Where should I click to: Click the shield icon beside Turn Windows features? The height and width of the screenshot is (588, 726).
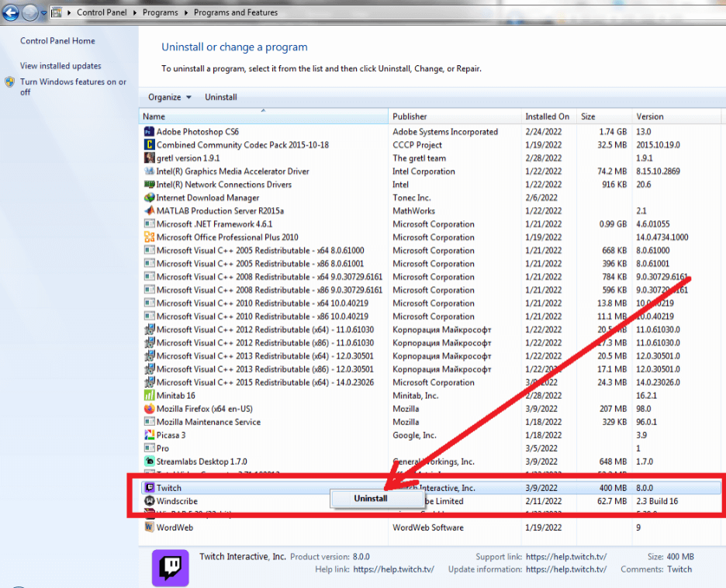10,82
